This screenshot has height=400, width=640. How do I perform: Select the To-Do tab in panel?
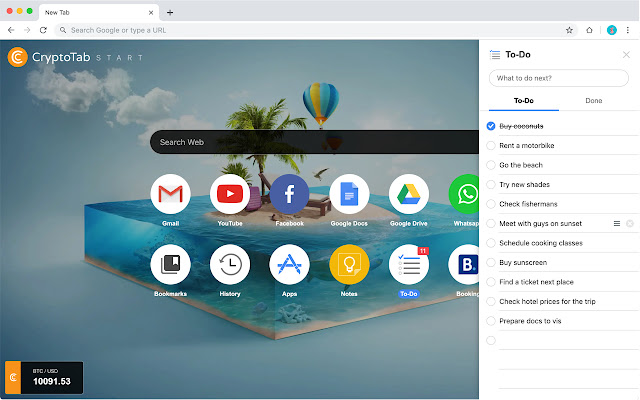pyautogui.click(x=524, y=101)
